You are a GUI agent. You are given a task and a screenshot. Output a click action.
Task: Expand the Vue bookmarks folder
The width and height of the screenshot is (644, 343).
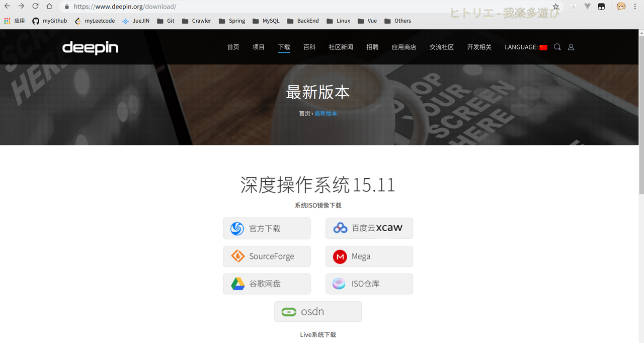[367, 21]
